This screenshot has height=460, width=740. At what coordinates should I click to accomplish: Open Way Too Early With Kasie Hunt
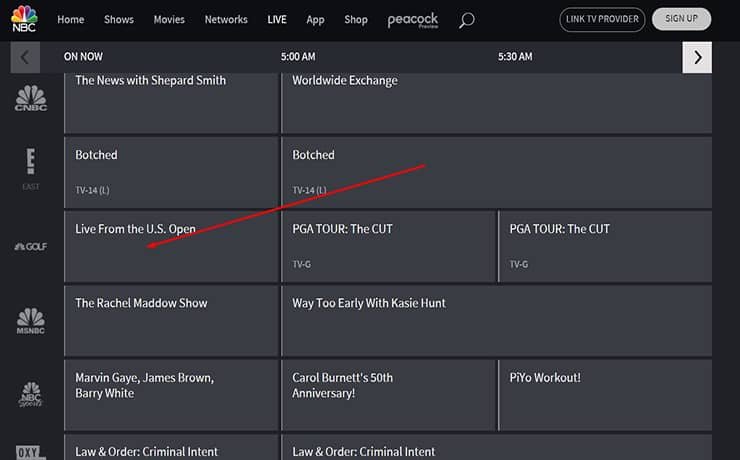tap(496, 321)
